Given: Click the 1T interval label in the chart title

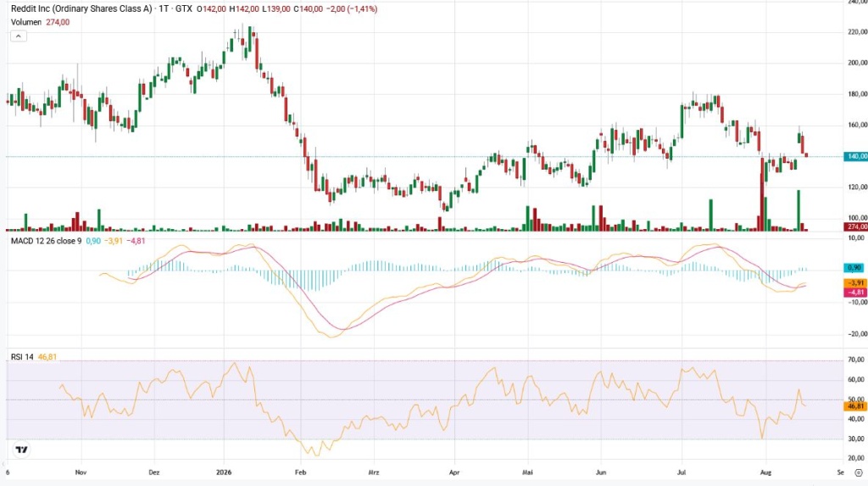Looking at the screenshot, I should 164,8.
